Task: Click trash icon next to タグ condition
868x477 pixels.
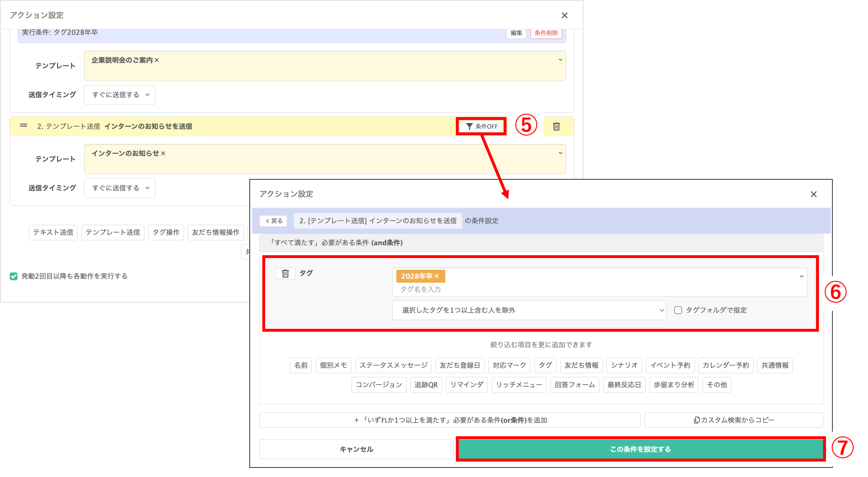Action: tap(285, 274)
